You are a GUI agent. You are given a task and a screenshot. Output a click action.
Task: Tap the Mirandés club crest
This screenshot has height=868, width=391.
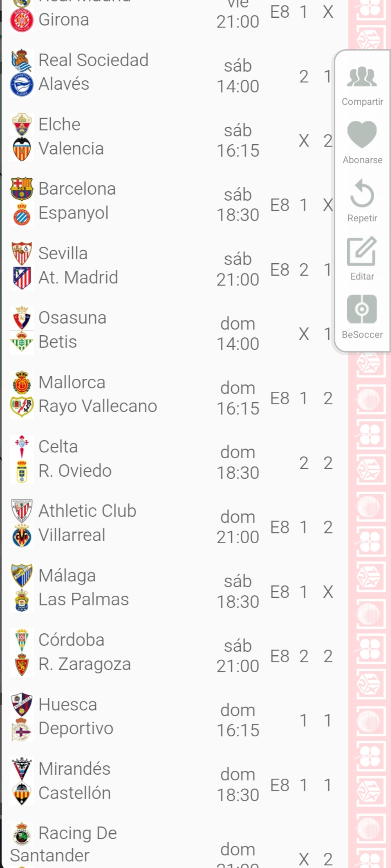22,769
